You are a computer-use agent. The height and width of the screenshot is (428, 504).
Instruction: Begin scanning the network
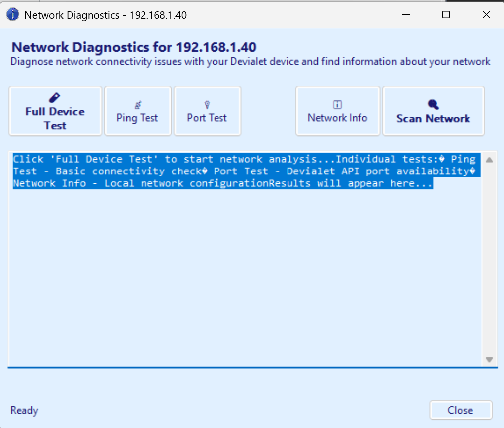(433, 111)
